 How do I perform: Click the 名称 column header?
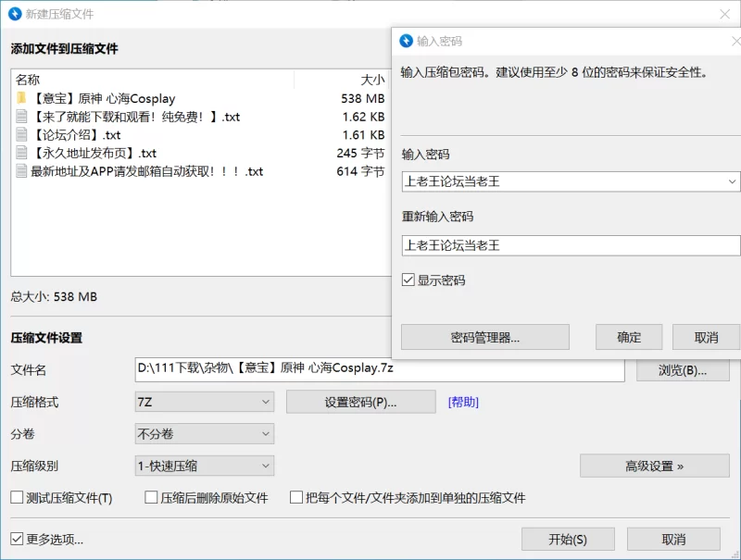click(28, 80)
